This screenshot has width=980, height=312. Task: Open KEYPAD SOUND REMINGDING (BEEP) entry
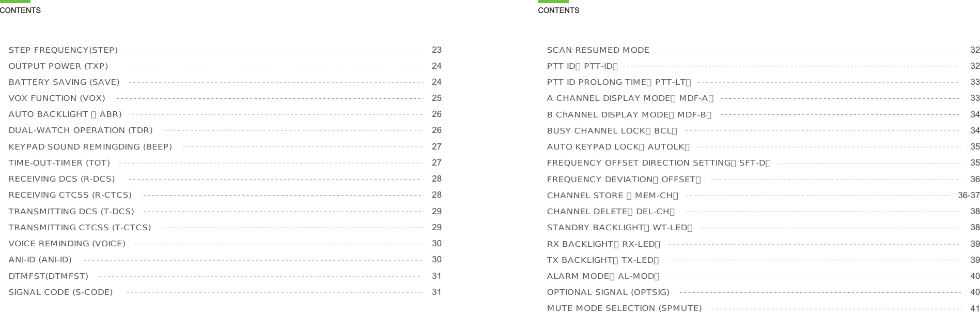point(90,147)
